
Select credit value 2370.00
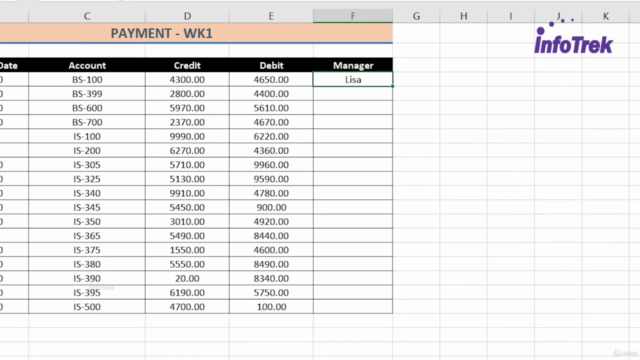point(187,122)
